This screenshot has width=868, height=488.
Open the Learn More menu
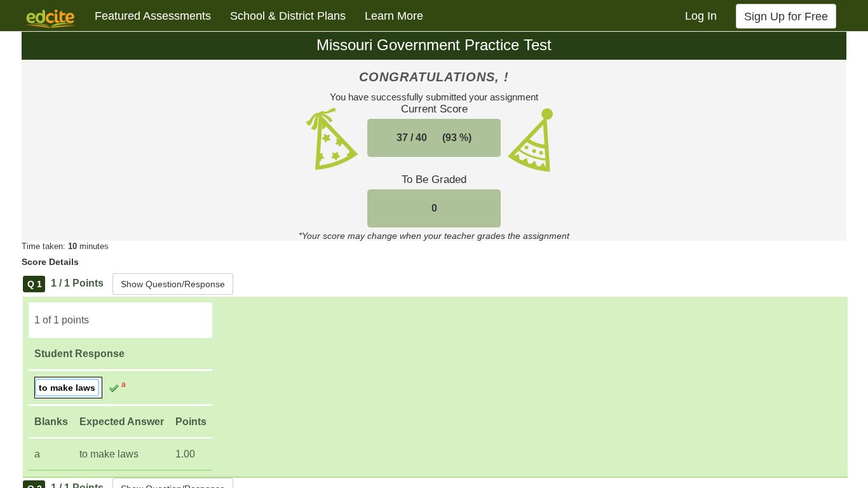(394, 16)
